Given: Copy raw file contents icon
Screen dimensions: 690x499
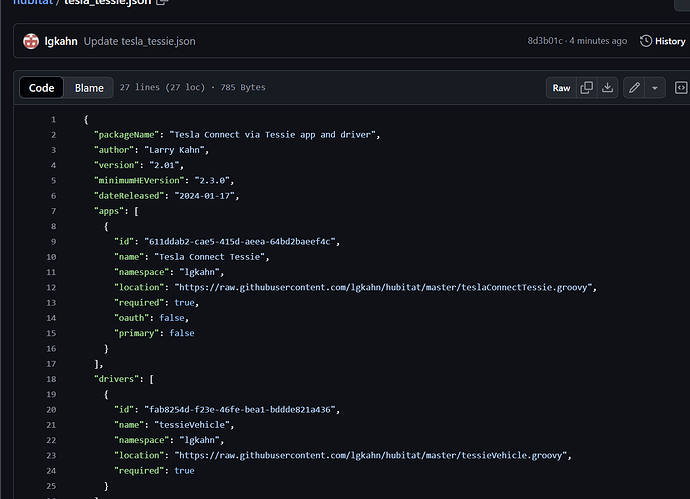Looking at the screenshot, I should [x=587, y=88].
